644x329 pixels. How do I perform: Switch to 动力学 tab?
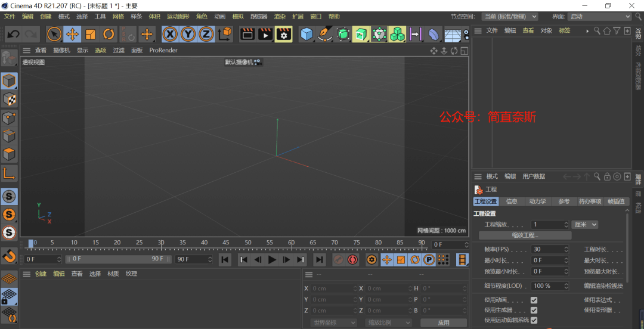tap(538, 201)
